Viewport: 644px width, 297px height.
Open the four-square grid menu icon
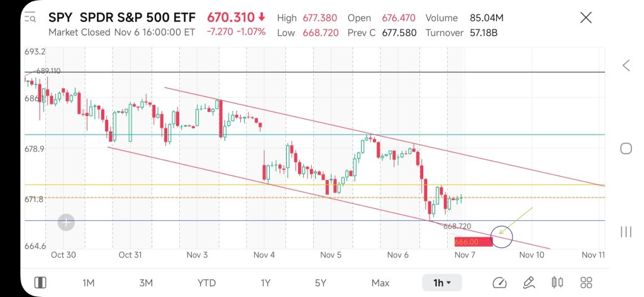pyautogui.click(x=586, y=283)
